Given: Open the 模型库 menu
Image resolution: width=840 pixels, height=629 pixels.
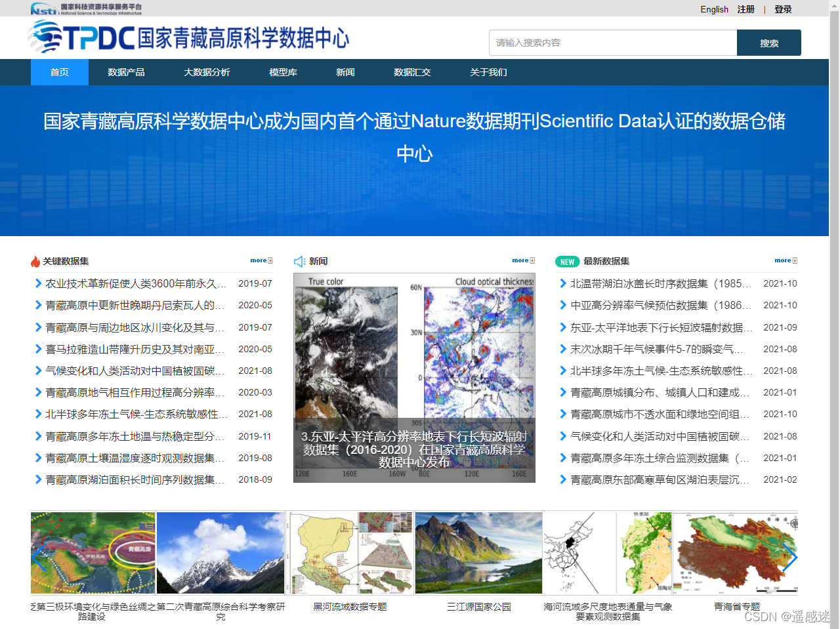Looking at the screenshot, I should [283, 72].
